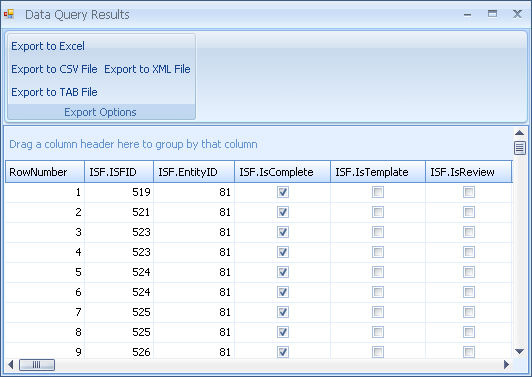Click the ISF.IsComplete column header

(283, 172)
